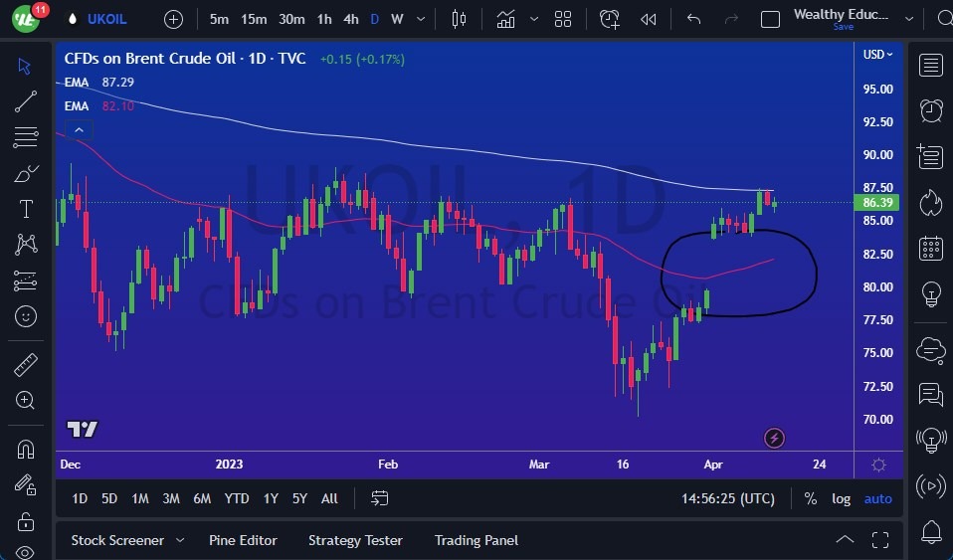The height and width of the screenshot is (560, 953).
Task: Open chart patterns tool
Action: point(25,245)
